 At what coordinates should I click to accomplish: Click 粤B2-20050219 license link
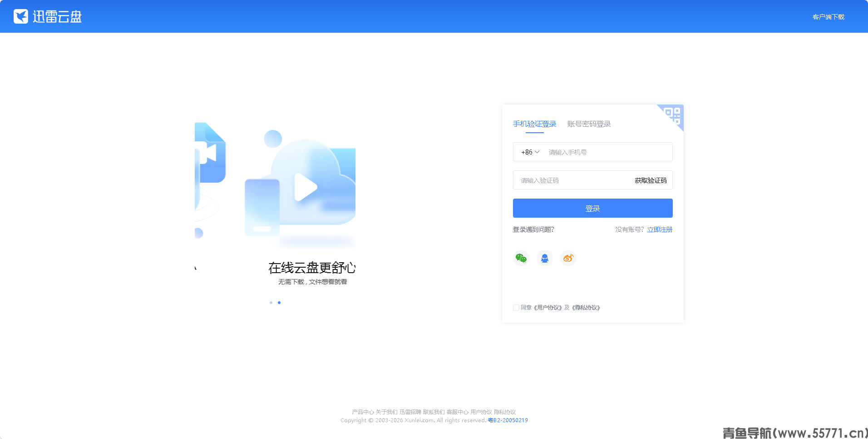[x=508, y=420]
